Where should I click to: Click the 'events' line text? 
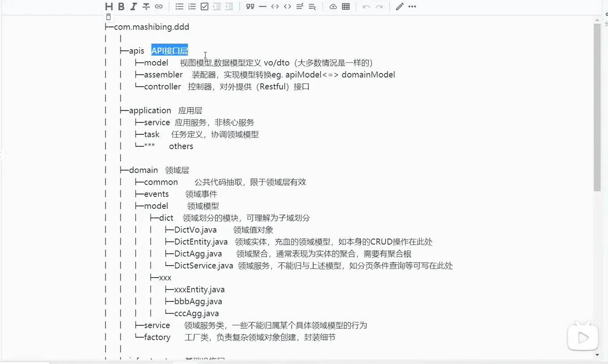click(x=156, y=194)
